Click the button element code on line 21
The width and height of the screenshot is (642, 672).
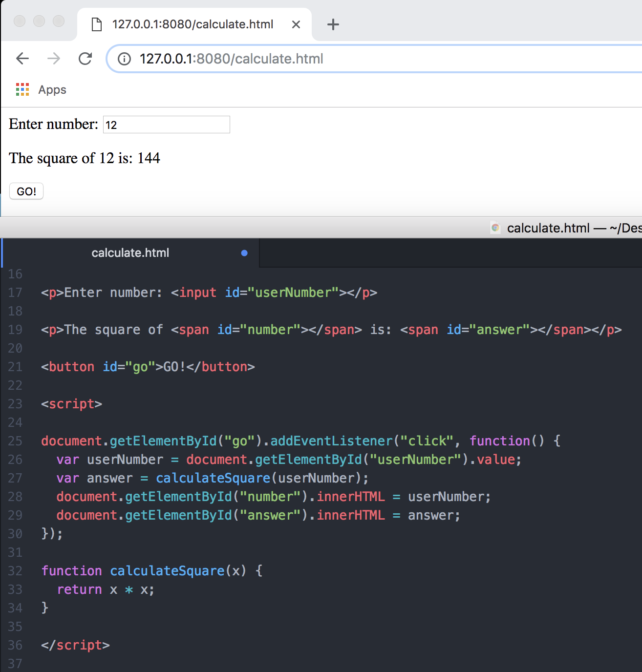(x=147, y=367)
